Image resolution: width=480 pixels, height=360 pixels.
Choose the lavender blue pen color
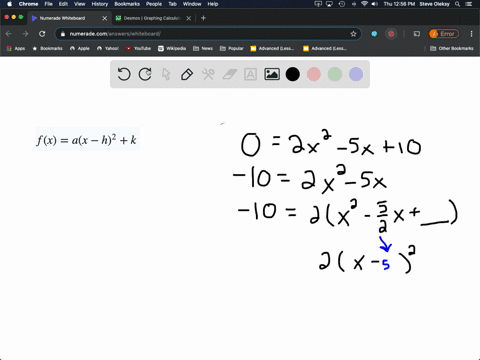356,74
